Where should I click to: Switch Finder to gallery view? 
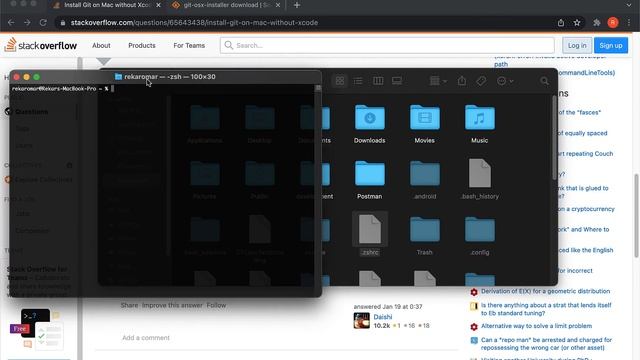click(397, 81)
